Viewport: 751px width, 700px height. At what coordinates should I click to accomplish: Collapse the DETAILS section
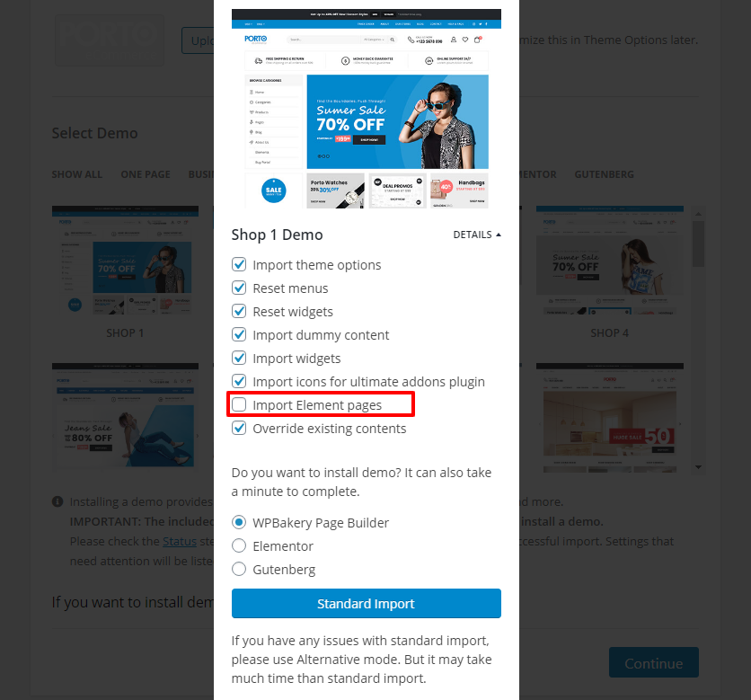477,235
